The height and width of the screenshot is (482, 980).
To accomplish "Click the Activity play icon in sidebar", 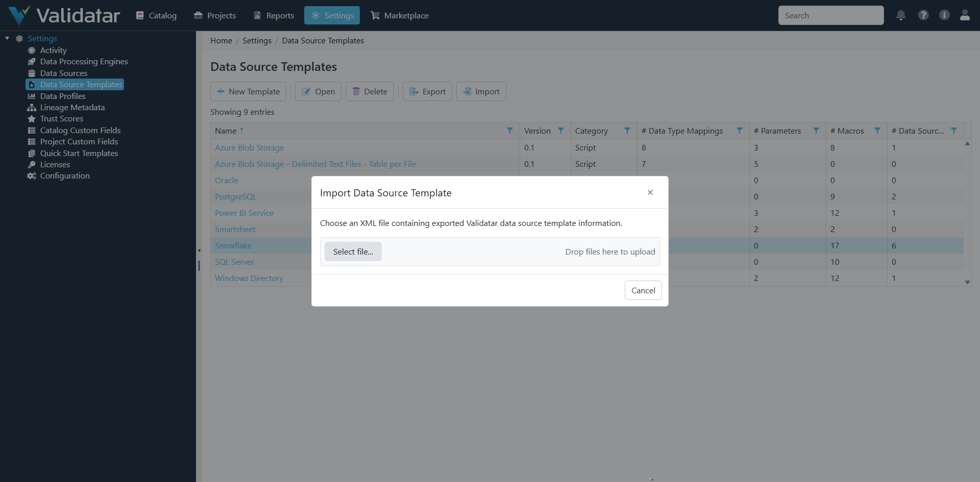I will [x=32, y=50].
